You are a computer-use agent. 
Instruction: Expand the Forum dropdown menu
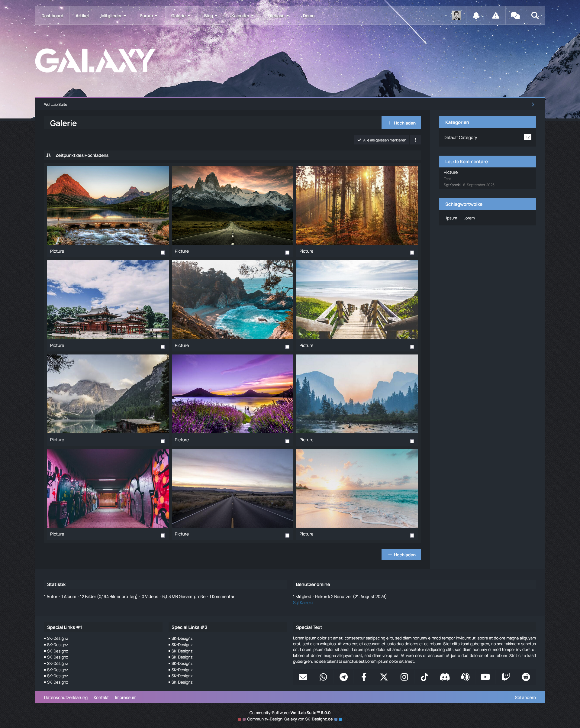coord(149,16)
